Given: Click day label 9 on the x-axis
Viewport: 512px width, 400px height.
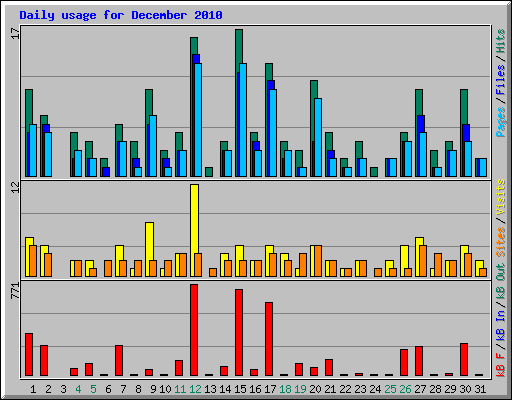Looking at the screenshot, I should (153, 389).
